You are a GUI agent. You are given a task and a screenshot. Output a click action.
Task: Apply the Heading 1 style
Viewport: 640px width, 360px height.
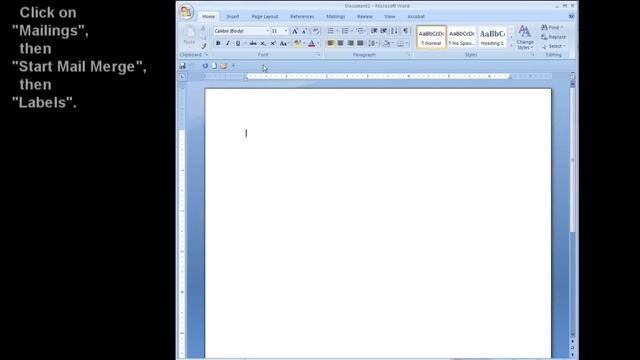(492, 37)
